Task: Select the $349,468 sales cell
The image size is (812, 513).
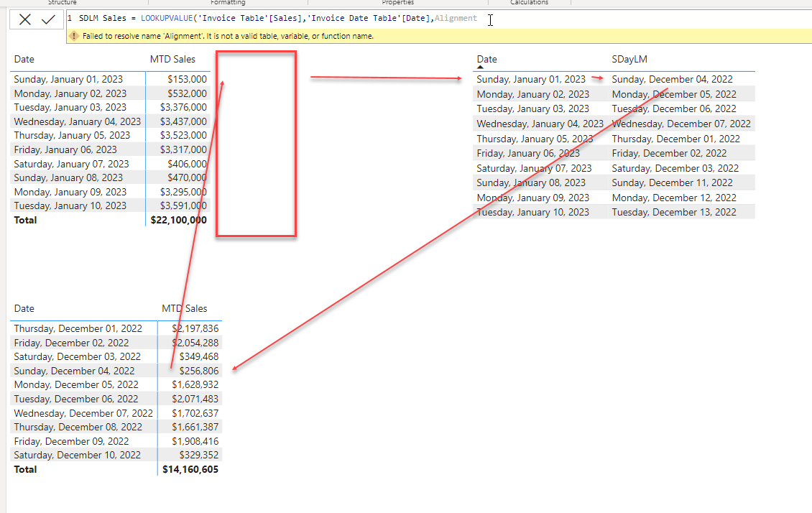Action: 199,356
